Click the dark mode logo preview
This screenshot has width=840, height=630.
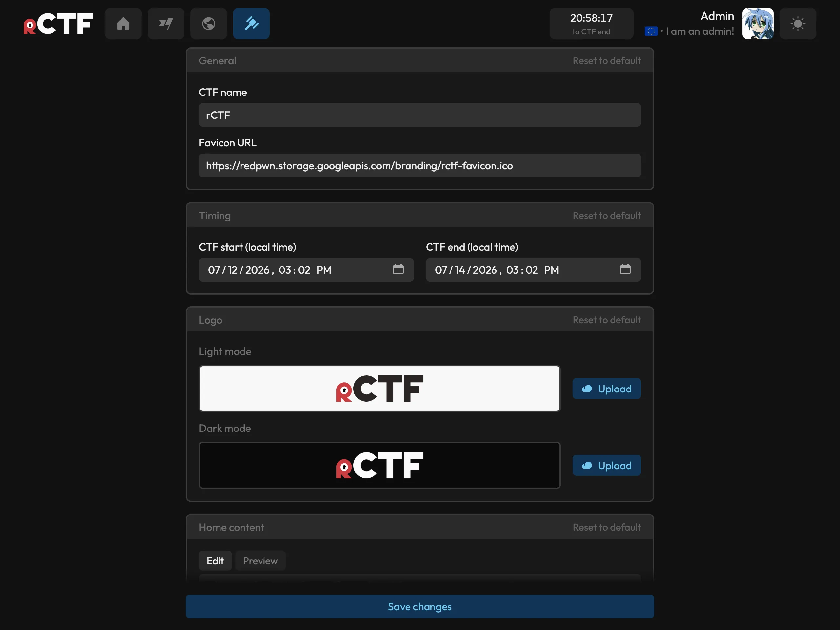click(379, 465)
